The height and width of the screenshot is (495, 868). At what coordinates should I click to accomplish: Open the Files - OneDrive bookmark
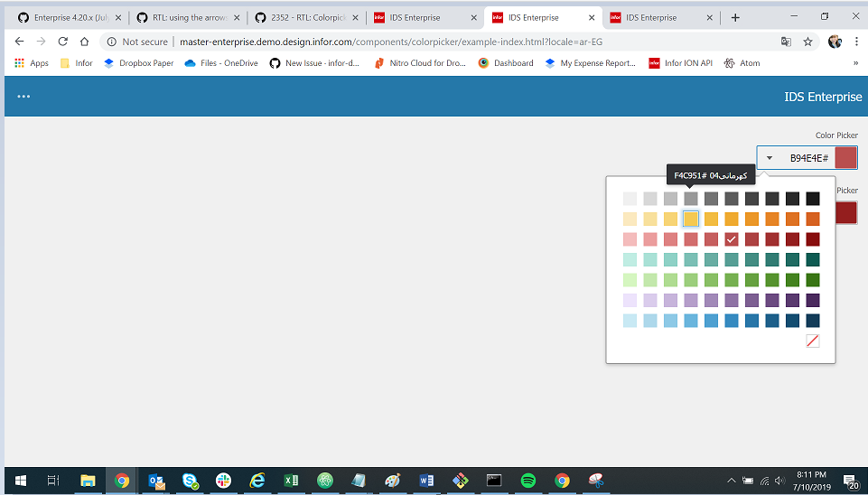(x=221, y=63)
